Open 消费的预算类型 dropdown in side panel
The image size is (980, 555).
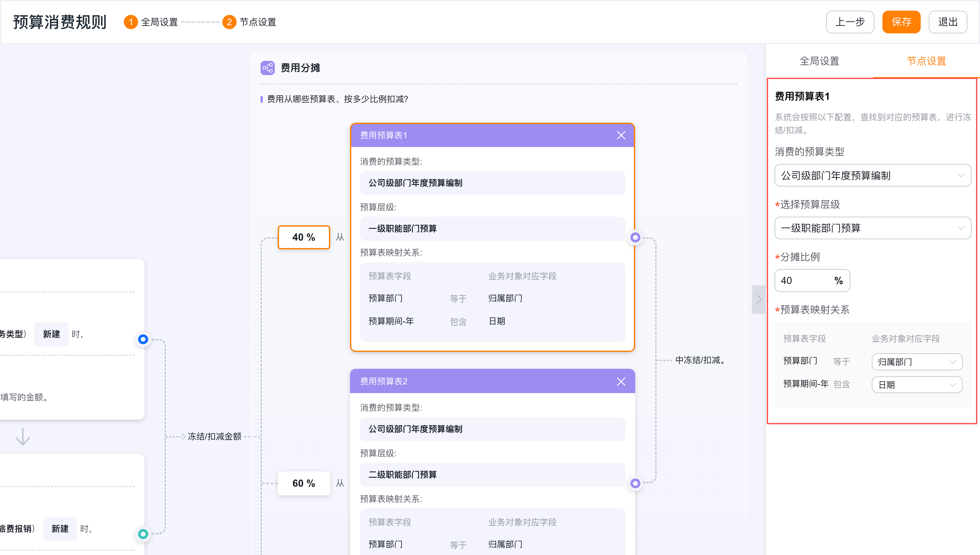[x=872, y=176]
